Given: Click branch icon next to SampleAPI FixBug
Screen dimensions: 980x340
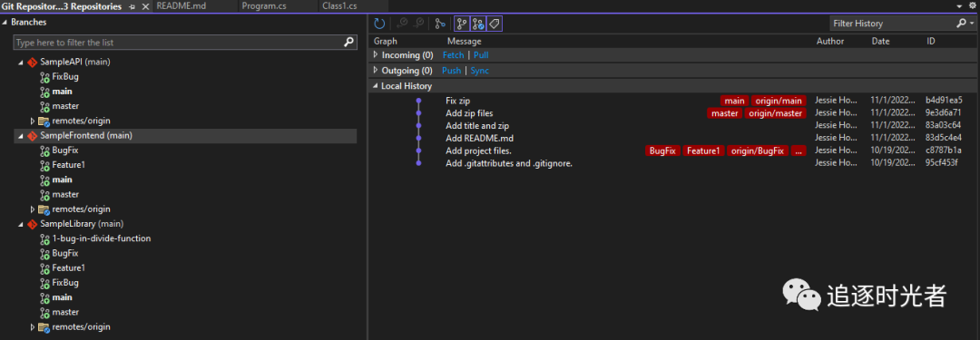Looking at the screenshot, I should coord(44,77).
